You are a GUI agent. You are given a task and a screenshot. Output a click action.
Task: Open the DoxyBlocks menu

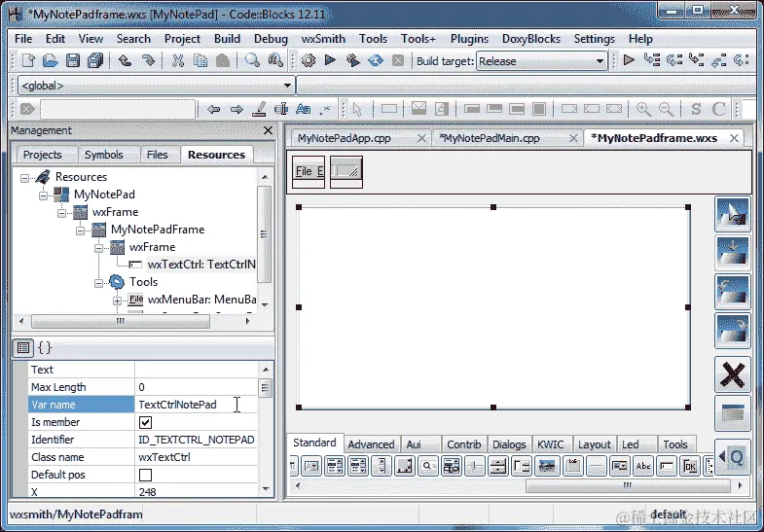531,39
